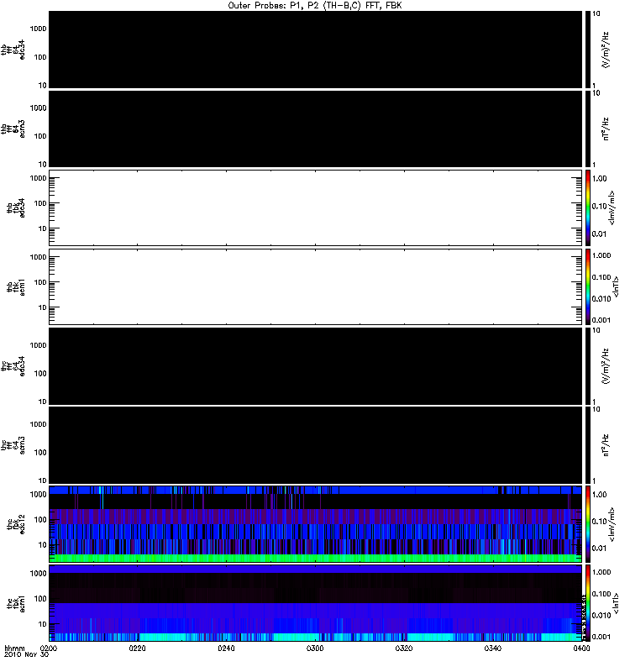
Task: Click the rainbow color bar beside thb fbk scm1
Action: click(x=588, y=286)
